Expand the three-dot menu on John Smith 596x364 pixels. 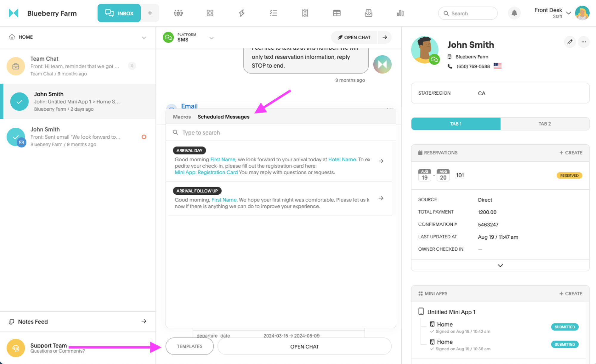click(x=583, y=42)
